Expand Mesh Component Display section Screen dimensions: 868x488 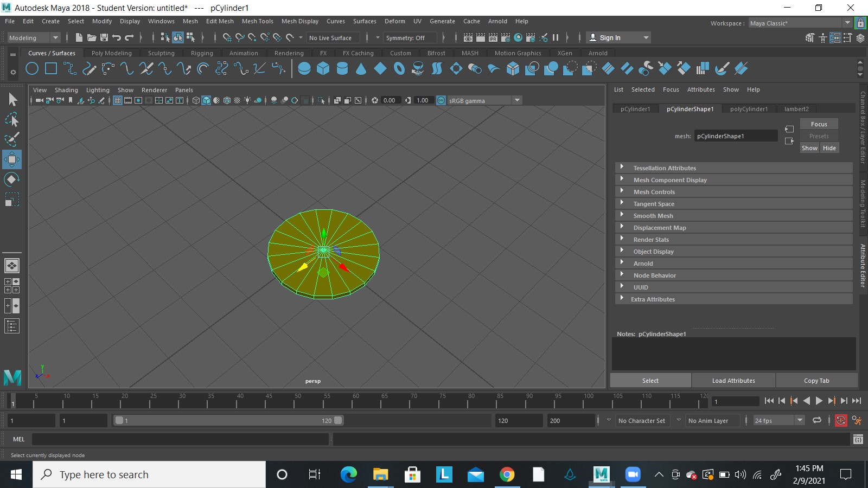coord(733,180)
